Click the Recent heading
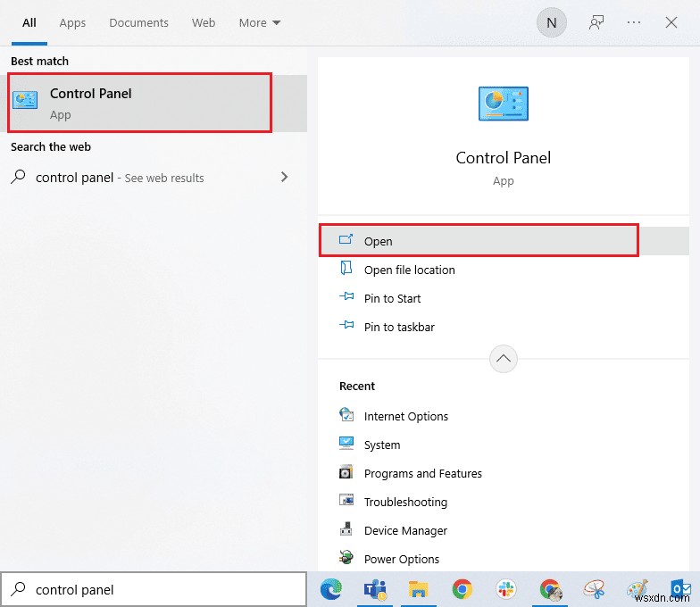 click(357, 386)
